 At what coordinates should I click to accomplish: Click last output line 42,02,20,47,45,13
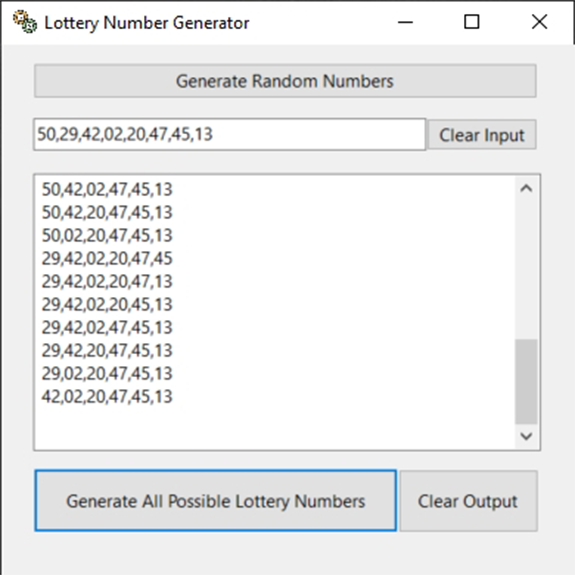click(x=107, y=397)
